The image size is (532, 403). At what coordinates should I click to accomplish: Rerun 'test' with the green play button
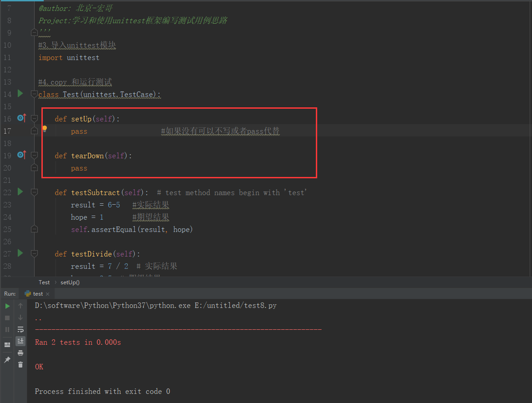coord(7,306)
